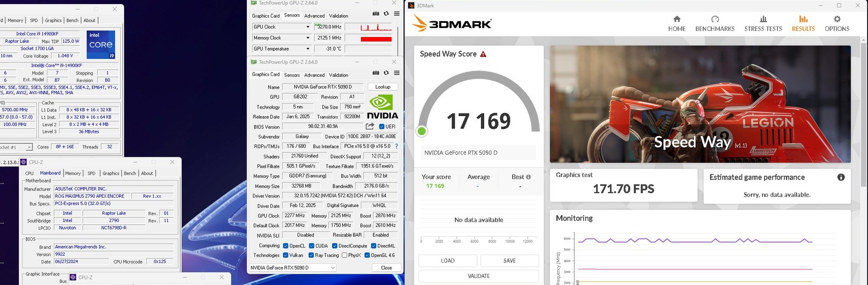
Task: Open 3DMark Options gear
Action: pyautogui.click(x=837, y=19)
